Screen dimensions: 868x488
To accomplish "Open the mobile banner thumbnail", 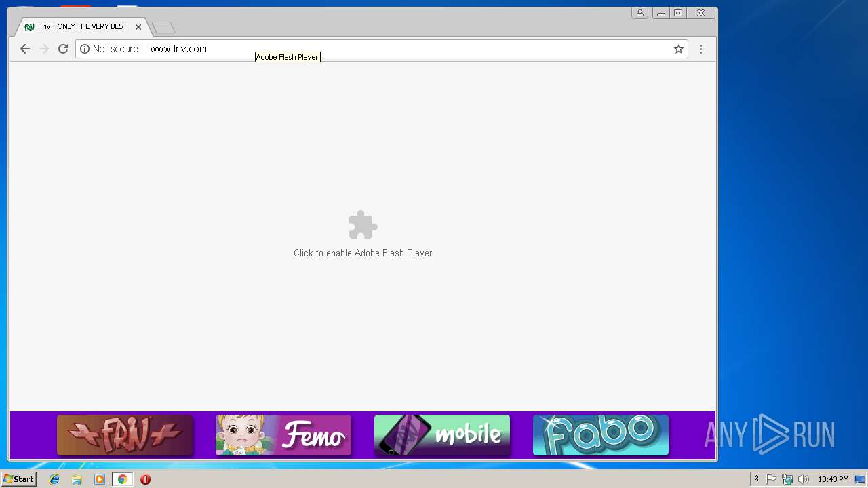I will tap(442, 435).
